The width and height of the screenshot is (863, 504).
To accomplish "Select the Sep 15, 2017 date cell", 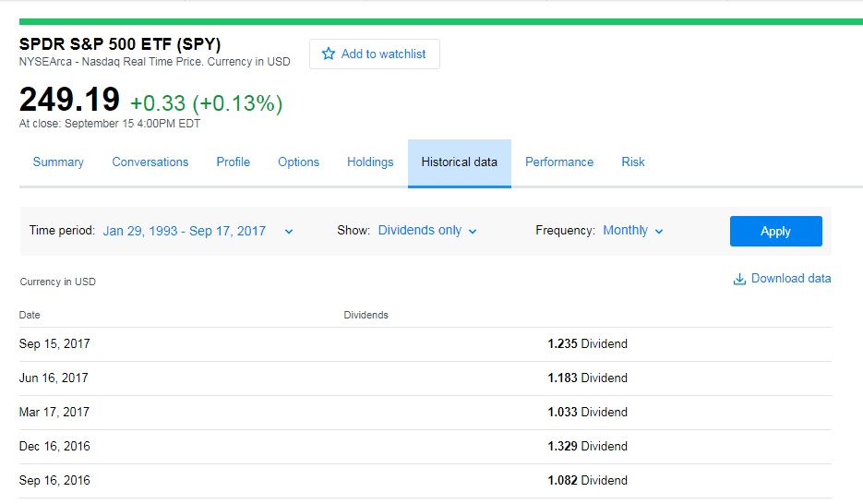I will click(x=54, y=344).
